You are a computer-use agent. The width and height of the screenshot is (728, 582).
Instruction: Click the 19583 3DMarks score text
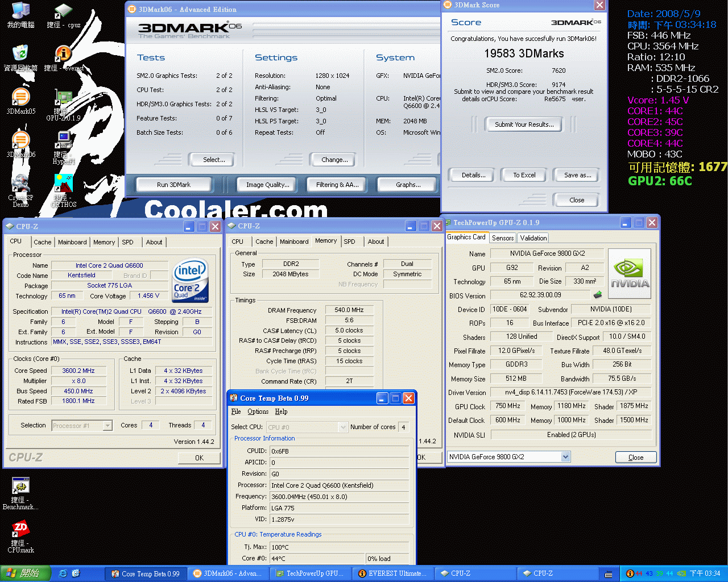coord(524,53)
